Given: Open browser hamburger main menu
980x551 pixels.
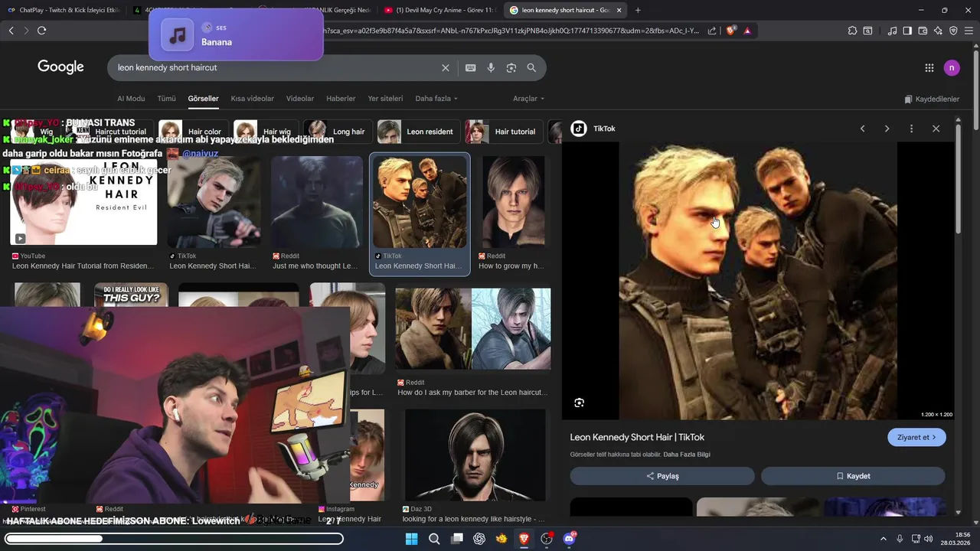Looking at the screenshot, I should (969, 31).
